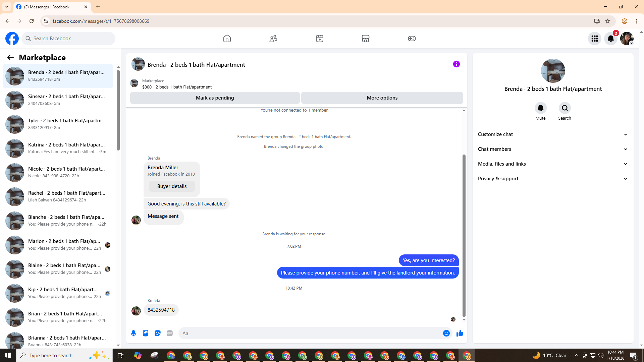This screenshot has width=644, height=362.
Task: Expand Media, files and links section
Action: pos(553,164)
